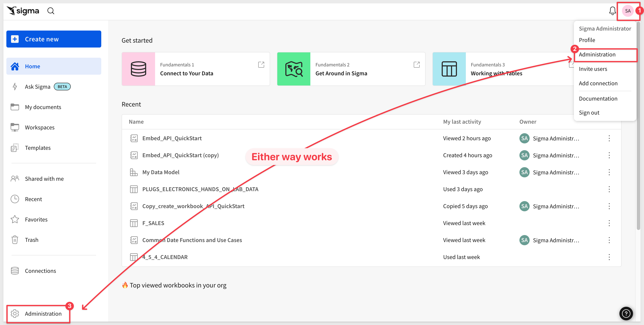
Task: Click the My last activity column header
Action: tap(462, 122)
